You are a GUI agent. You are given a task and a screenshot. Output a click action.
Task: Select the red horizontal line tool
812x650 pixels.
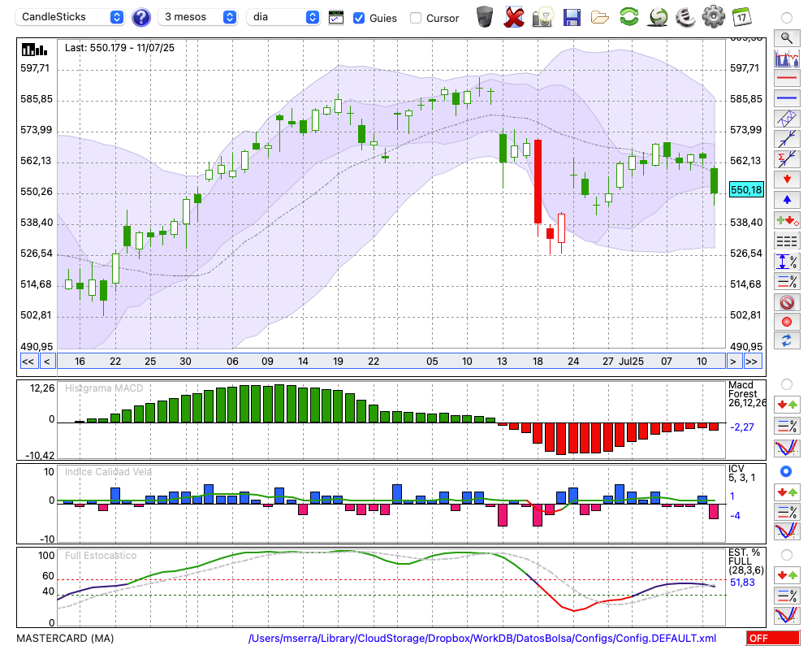[x=787, y=78]
